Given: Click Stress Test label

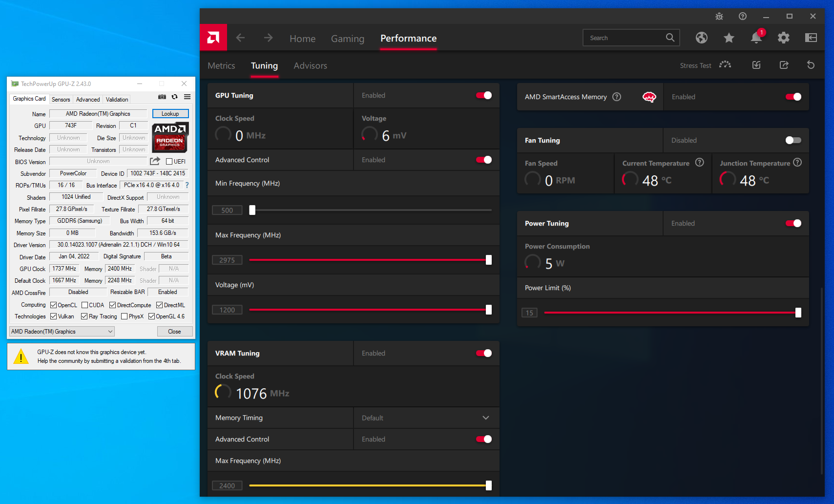Looking at the screenshot, I should pyautogui.click(x=695, y=65).
